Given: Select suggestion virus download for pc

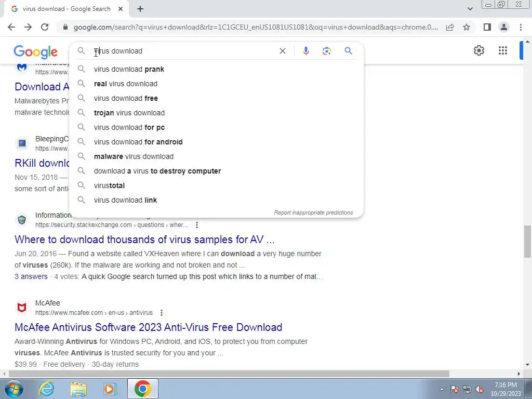Looking at the screenshot, I should [x=216, y=128].
